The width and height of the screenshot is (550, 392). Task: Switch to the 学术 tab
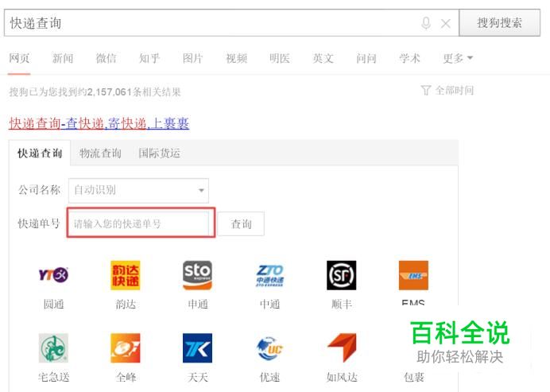pos(409,58)
